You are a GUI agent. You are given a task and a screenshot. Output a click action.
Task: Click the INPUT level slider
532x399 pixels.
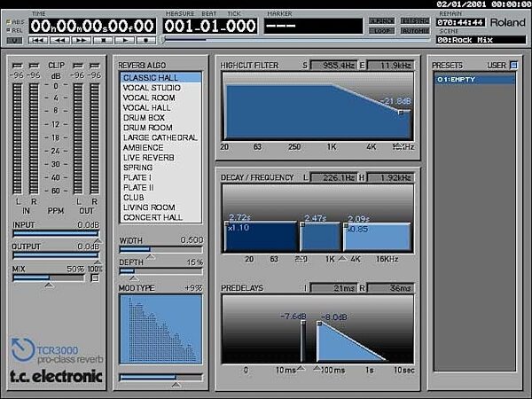tap(56, 233)
